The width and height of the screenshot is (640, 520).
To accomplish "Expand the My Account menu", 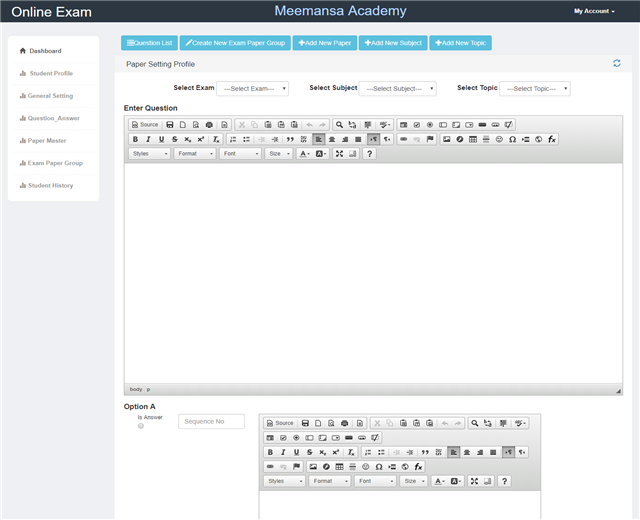I will (x=594, y=11).
